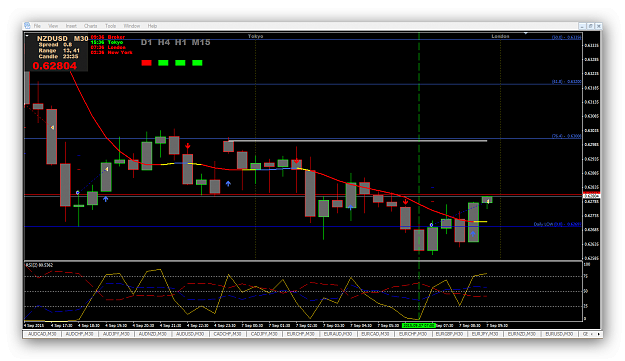This screenshot has height=361, width=625.
Task: Click the red 0.62804 price display
Action: (x=55, y=66)
